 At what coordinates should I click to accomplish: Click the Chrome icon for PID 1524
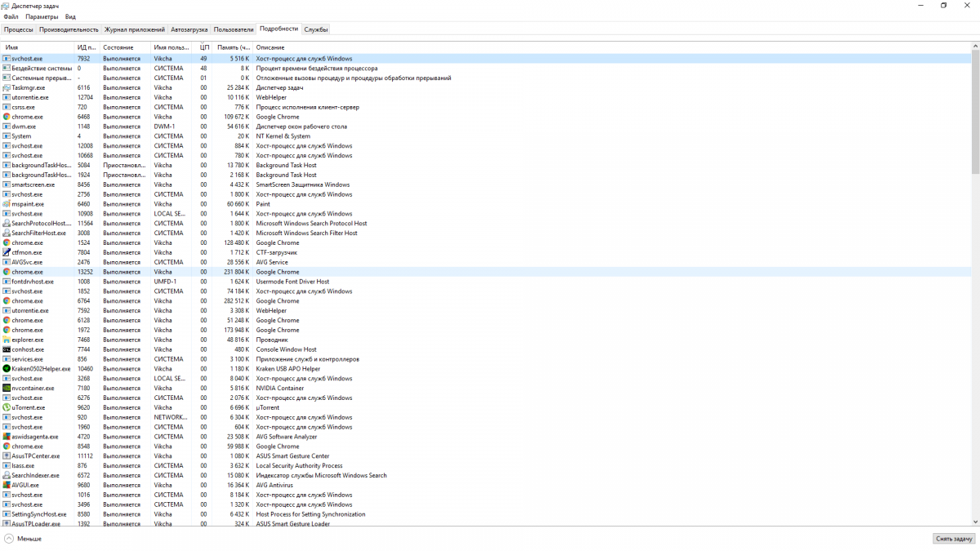[x=7, y=242]
